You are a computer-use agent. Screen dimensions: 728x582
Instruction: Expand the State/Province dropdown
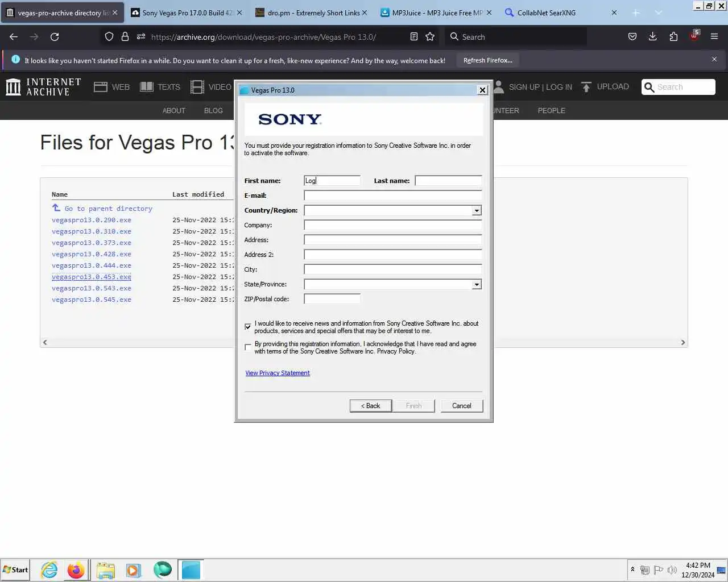coord(477,285)
